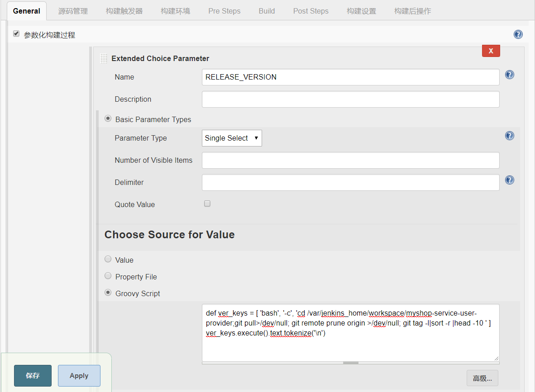Screen dimensions: 535x392
Task: Enable the Quote Value checkbox
Action: click(207, 204)
